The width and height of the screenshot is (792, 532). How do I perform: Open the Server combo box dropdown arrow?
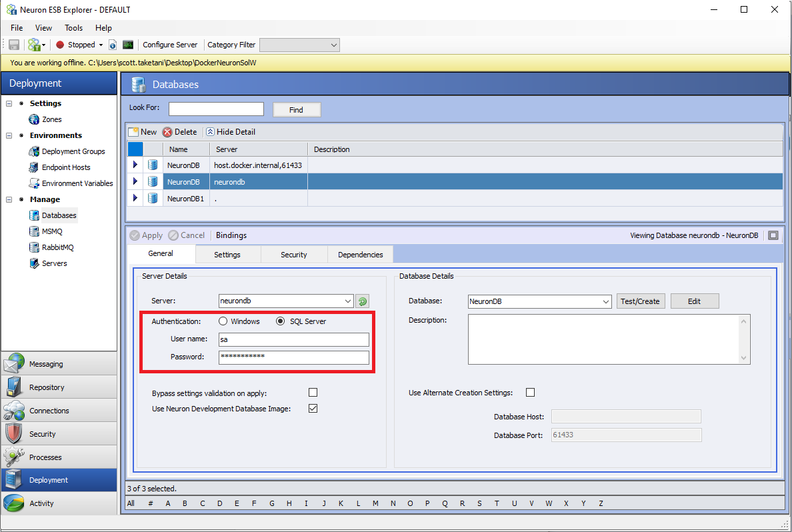348,301
